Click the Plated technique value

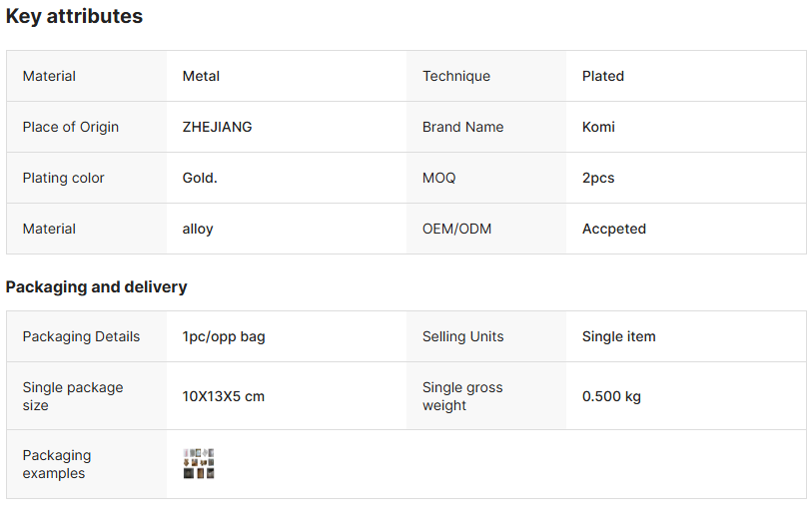click(x=603, y=76)
